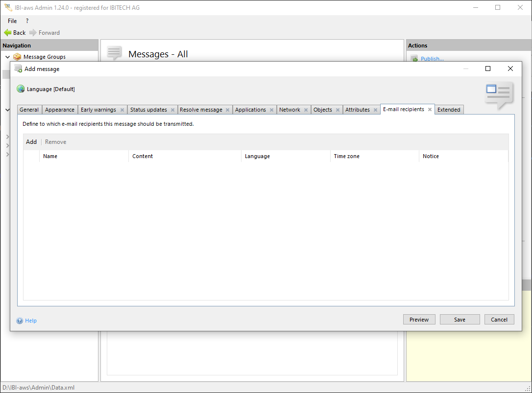Viewport: 532px width, 393px height.
Task: Collapse the Message Groups tree node
Action: click(x=7, y=57)
